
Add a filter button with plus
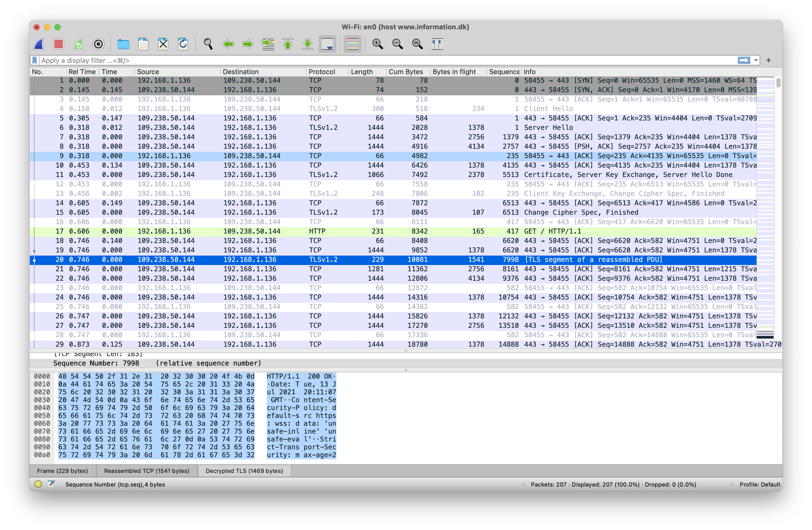(768, 60)
